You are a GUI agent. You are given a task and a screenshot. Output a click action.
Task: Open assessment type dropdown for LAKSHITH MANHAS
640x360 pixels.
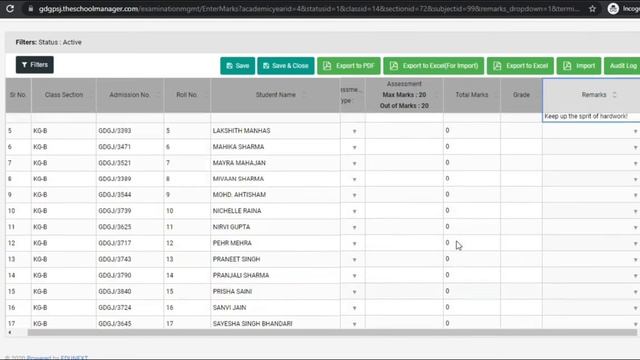(x=354, y=131)
